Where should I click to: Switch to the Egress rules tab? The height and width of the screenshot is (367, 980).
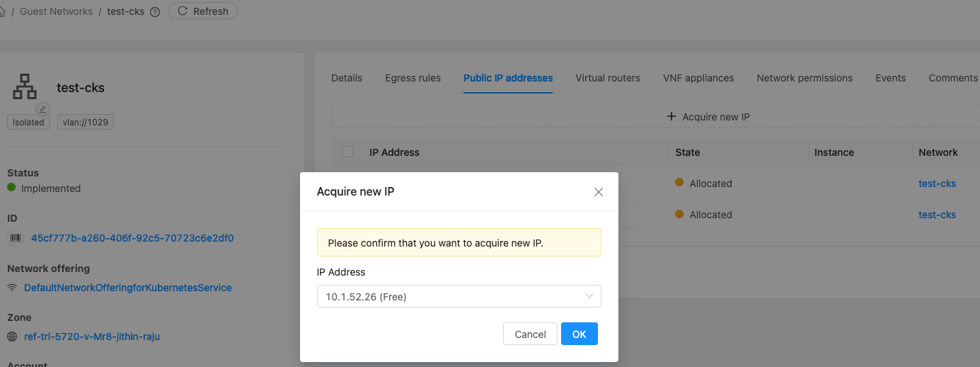tap(413, 78)
